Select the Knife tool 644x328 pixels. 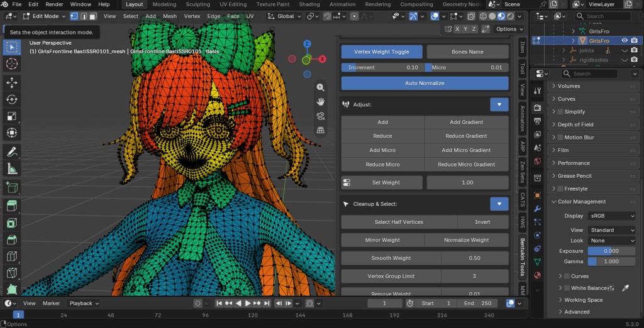12,273
